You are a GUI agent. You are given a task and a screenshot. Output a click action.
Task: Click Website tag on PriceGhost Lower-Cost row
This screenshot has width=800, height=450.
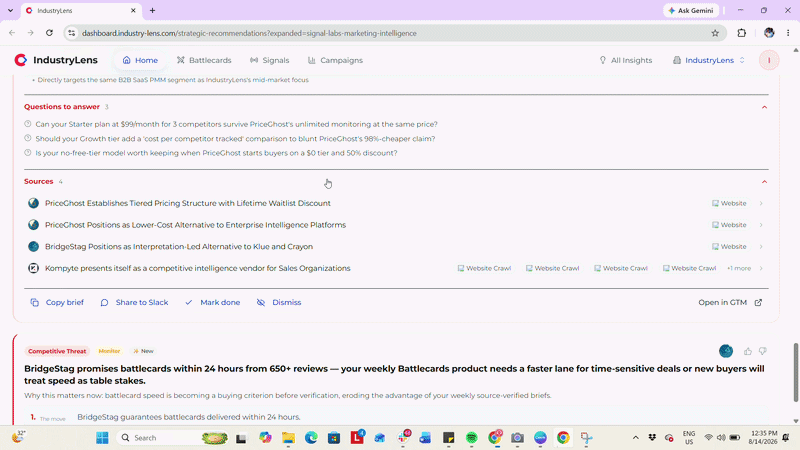click(x=729, y=225)
